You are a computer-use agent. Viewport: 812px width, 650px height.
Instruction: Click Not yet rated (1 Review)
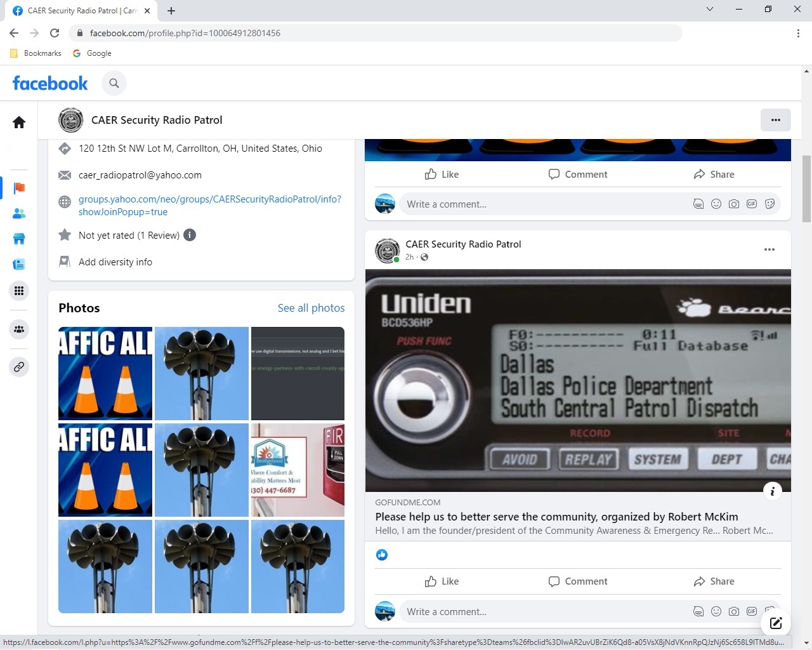coord(129,235)
